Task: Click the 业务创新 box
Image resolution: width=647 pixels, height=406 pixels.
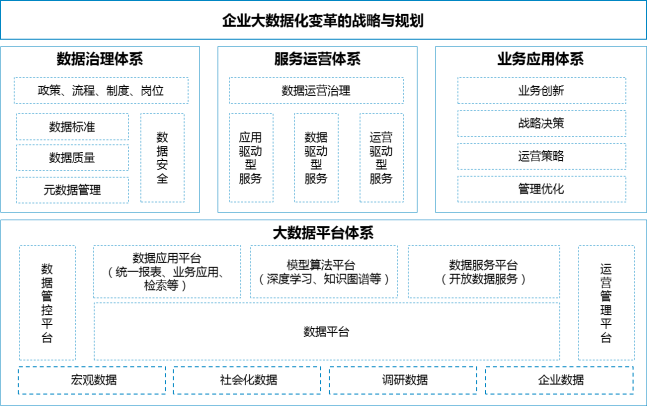Action: pyautogui.click(x=541, y=90)
